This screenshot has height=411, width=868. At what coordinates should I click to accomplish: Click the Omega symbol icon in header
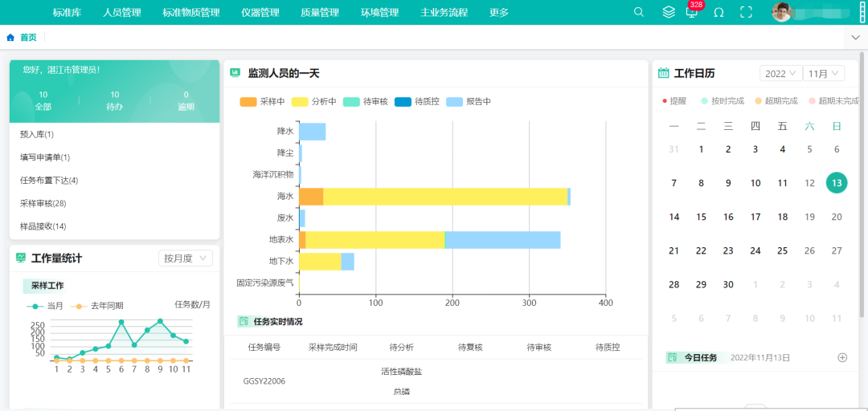(x=719, y=12)
